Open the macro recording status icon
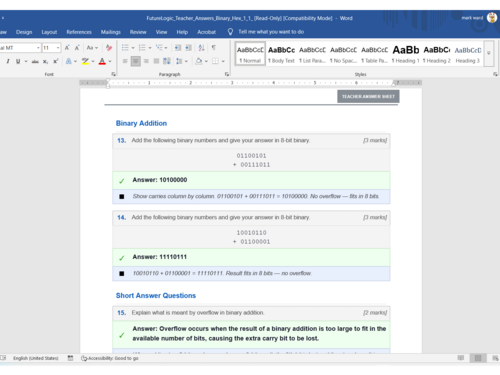This screenshot has width=500, height=375. (x=70, y=358)
